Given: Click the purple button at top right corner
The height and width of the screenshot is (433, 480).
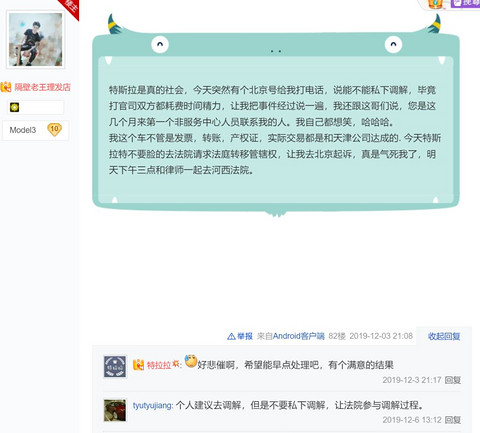Looking at the screenshot, I should [465, 3].
